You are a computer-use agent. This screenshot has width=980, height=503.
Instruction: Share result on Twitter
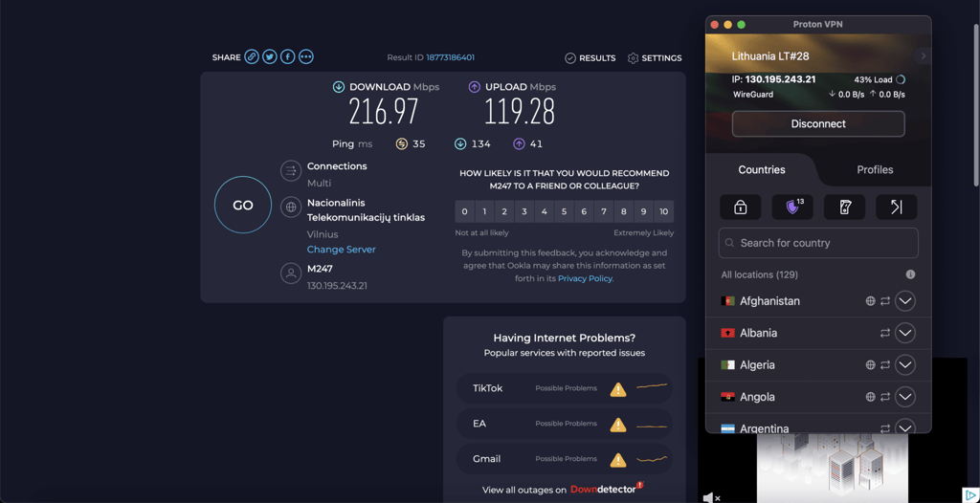tap(269, 56)
